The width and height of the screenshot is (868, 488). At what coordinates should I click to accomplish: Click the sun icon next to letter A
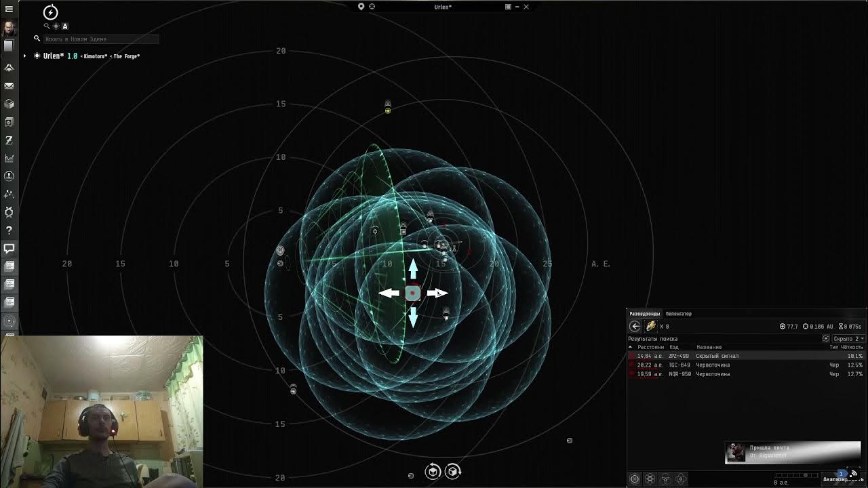click(56, 26)
